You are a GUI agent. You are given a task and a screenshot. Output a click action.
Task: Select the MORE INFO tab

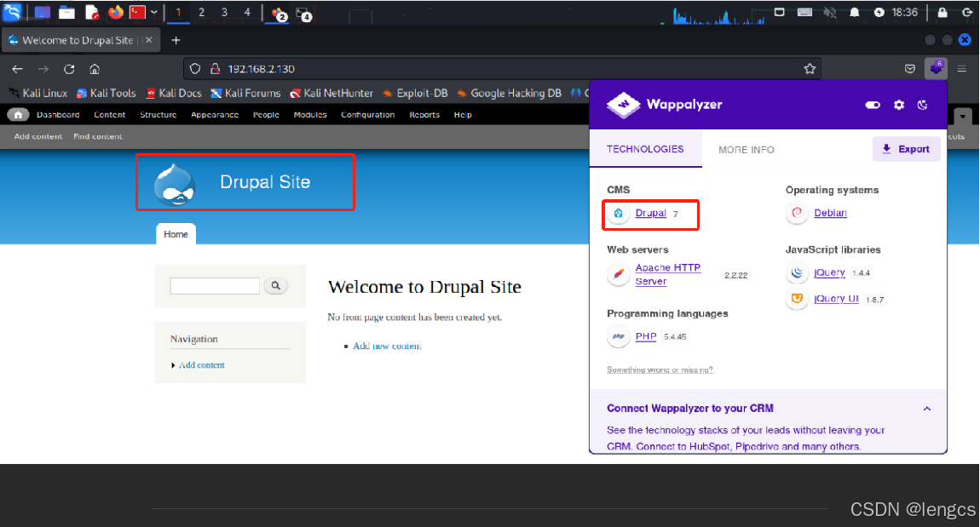pos(747,150)
